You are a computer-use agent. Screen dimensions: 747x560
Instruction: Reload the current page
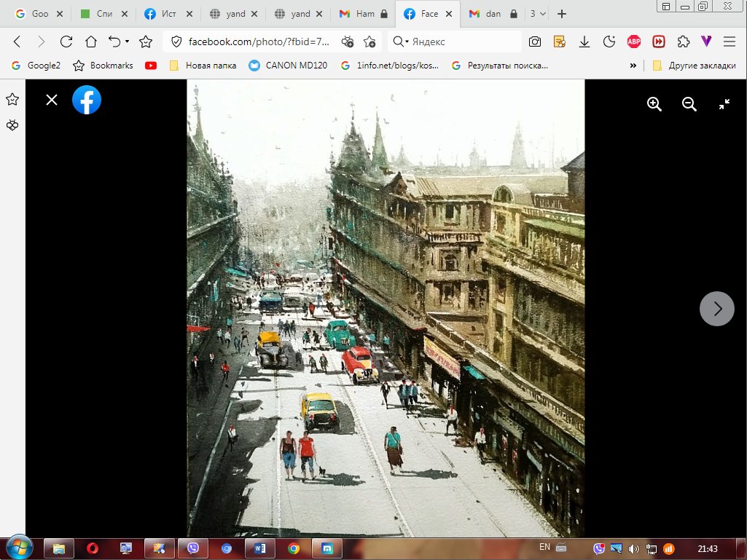click(x=66, y=42)
